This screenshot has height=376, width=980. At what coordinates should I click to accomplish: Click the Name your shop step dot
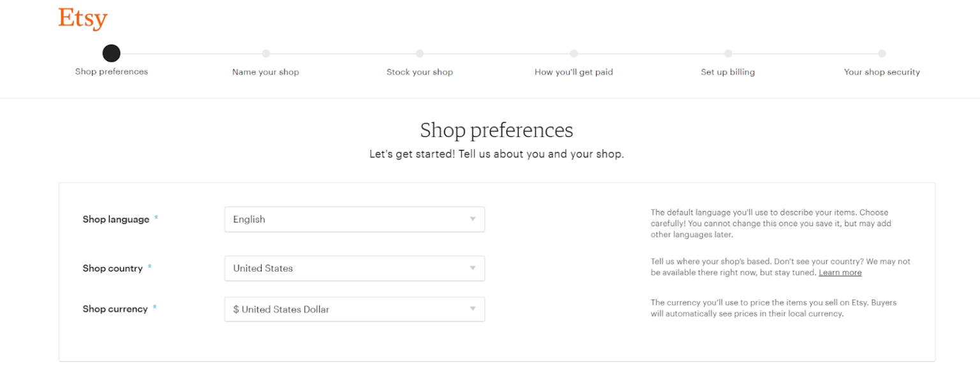(265, 54)
